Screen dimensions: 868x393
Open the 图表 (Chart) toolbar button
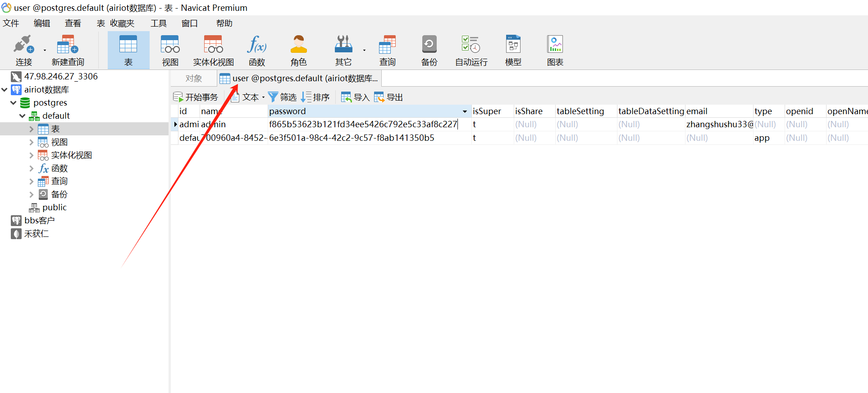tap(555, 50)
